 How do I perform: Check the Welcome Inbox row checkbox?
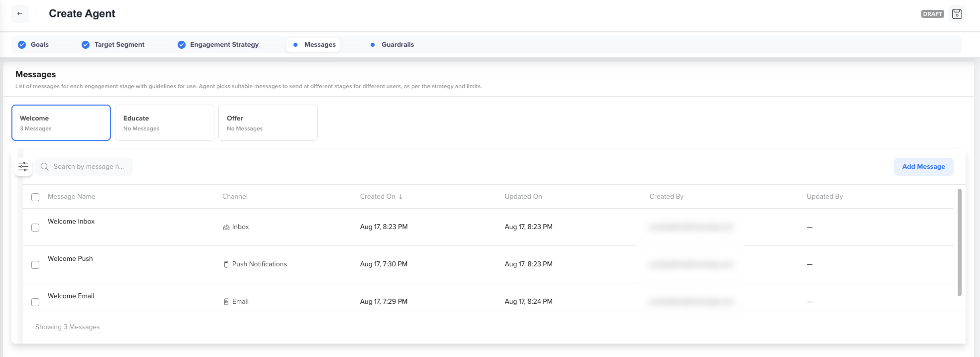(35, 228)
